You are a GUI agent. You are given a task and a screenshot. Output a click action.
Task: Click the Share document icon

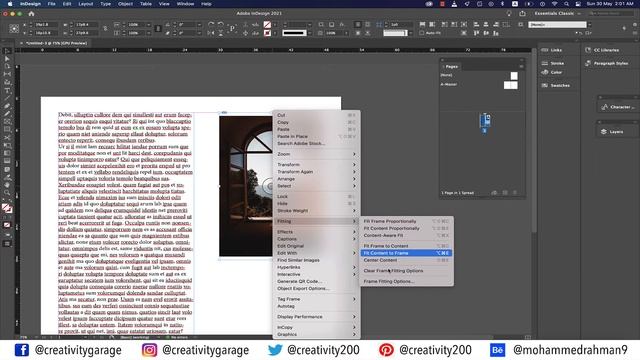tap(522, 13)
